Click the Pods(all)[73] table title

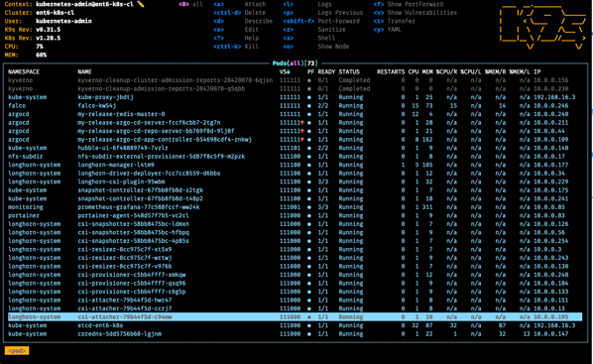click(295, 63)
